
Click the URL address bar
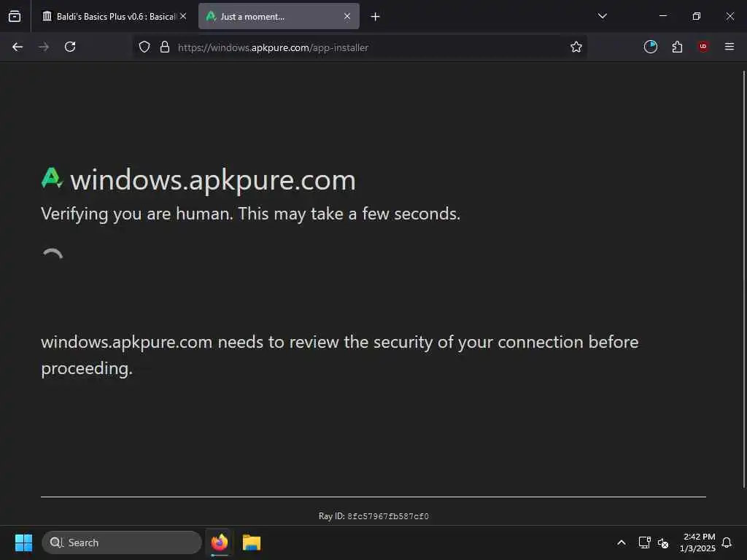pyautogui.click(x=360, y=47)
